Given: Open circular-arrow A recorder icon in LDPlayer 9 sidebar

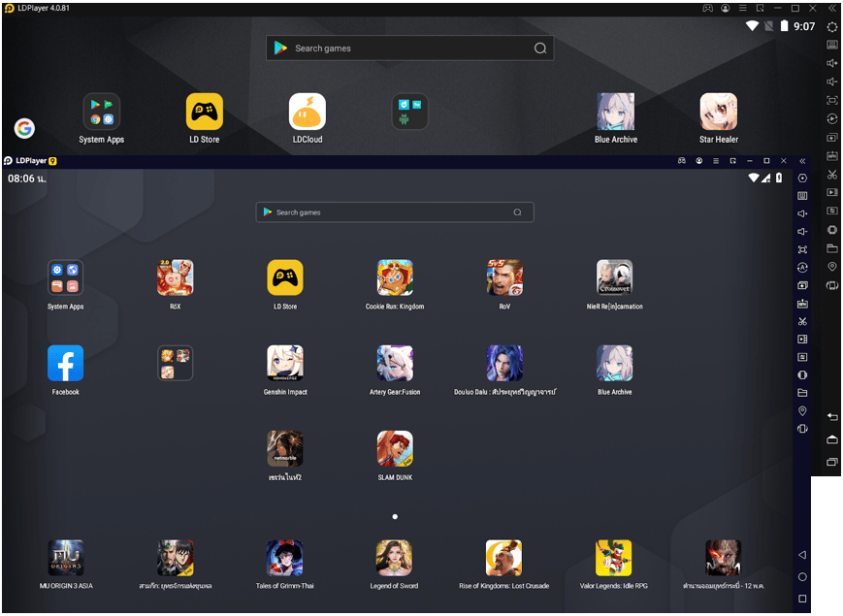Looking at the screenshot, I should (802, 267).
